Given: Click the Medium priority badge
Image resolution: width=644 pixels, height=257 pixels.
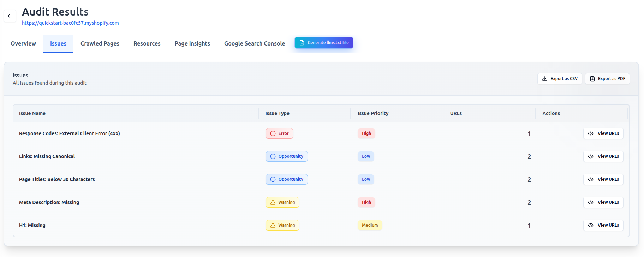Looking at the screenshot, I should (x=370, y=225).
